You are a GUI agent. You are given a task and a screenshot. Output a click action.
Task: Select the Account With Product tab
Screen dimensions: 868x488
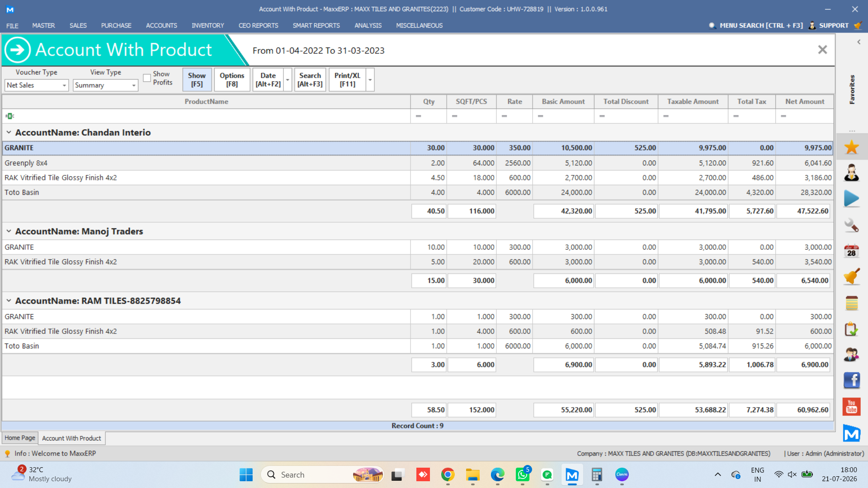pos(71,438)
